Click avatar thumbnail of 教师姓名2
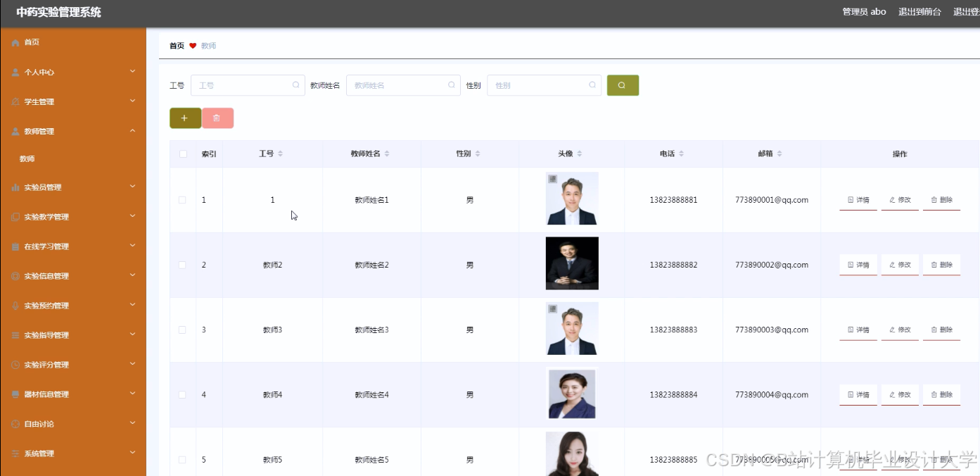 (x=572, y=263)
